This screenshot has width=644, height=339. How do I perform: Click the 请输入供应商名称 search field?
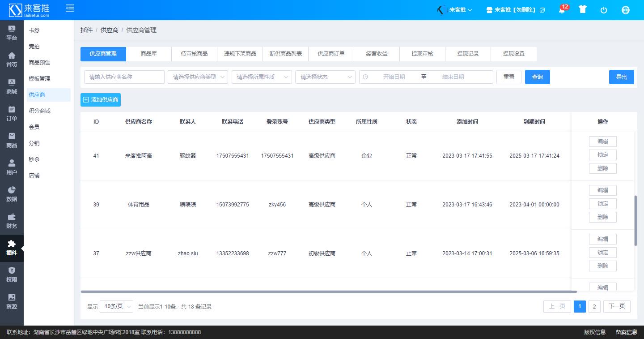[124, 77]
